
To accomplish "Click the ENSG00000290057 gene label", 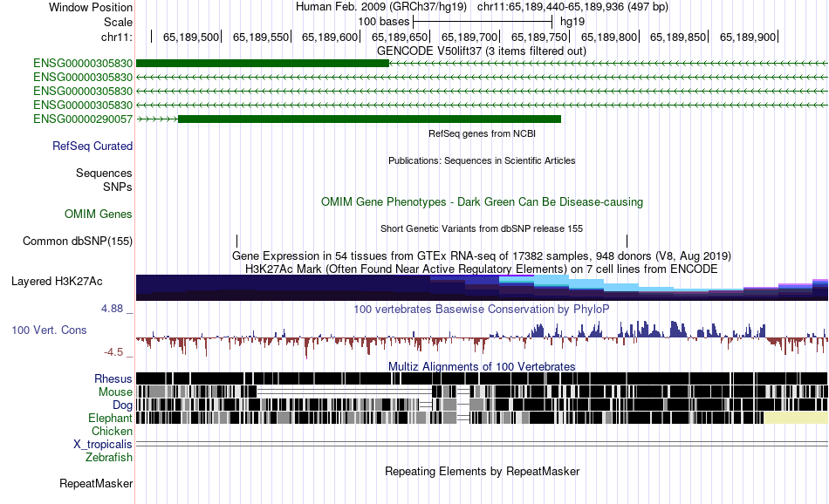I will click(x=83, y=119).
